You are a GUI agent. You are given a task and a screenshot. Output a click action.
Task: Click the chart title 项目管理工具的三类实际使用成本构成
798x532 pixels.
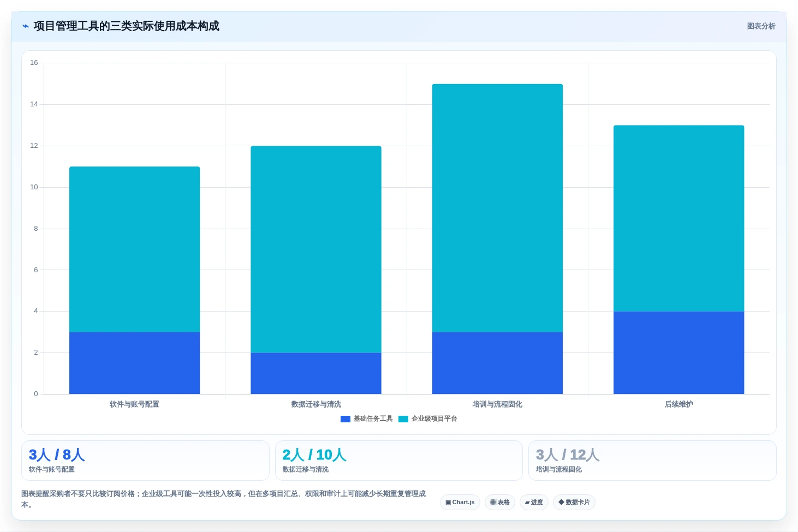pos(126,26)
